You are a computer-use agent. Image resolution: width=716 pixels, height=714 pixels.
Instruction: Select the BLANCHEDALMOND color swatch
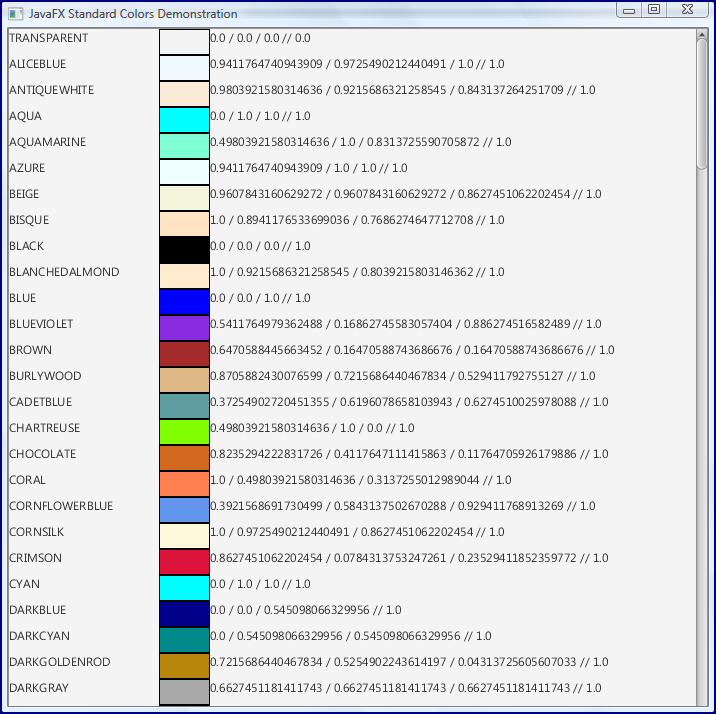[x=184, y=276]
